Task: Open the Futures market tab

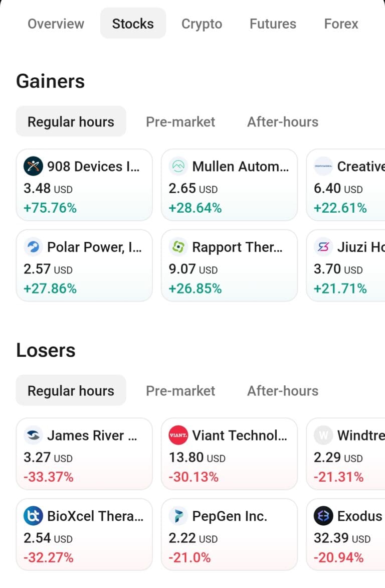Action: click(x=272, y=23)
